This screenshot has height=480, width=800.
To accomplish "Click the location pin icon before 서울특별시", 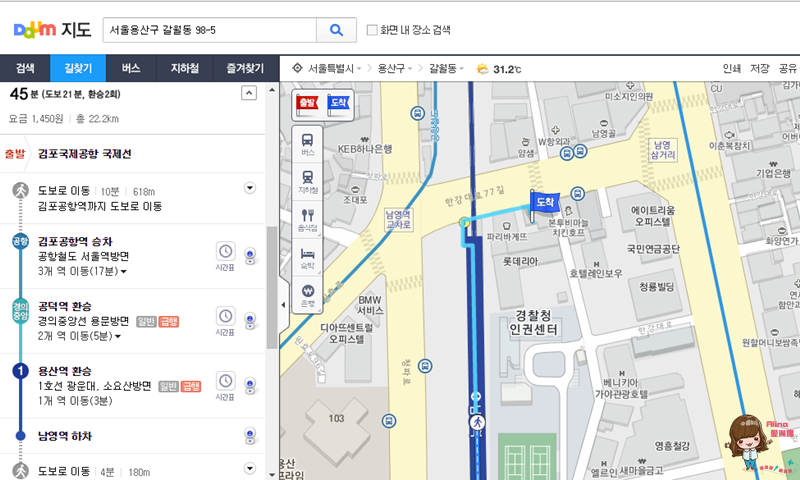I will tap(297, 68).
